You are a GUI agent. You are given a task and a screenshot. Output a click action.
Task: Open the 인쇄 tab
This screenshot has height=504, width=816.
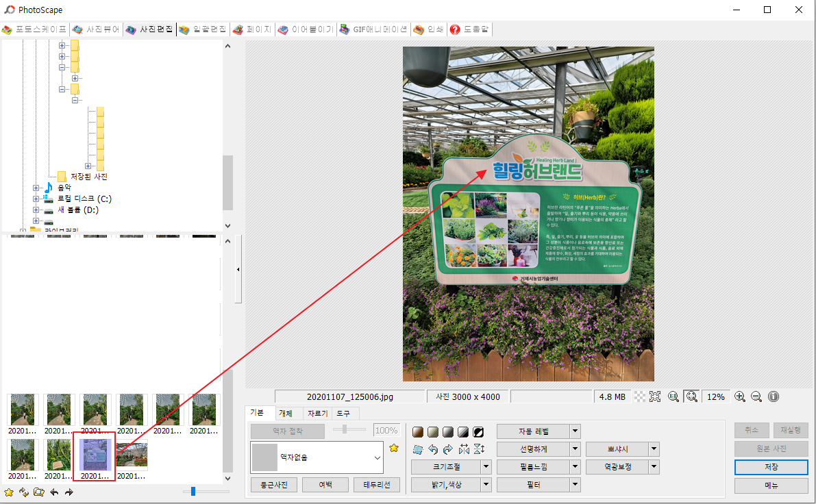point(429,29)
